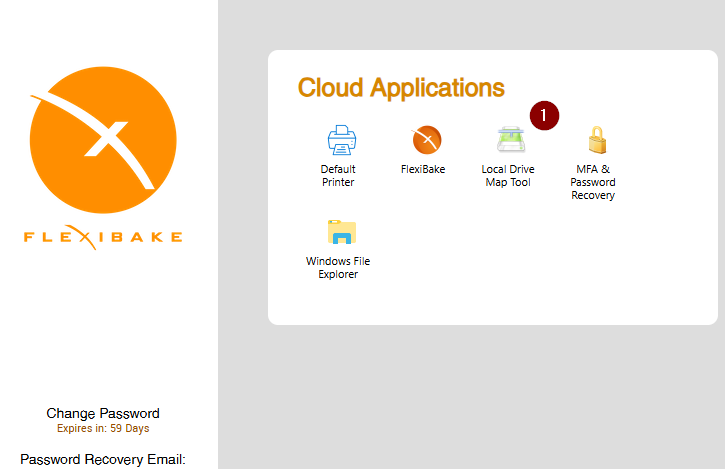Click the Change Password link

tap(103, 413)
